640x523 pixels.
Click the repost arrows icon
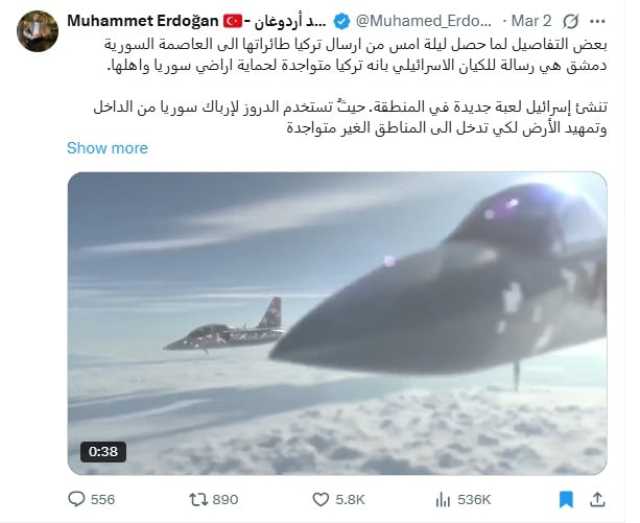point(199,499)
